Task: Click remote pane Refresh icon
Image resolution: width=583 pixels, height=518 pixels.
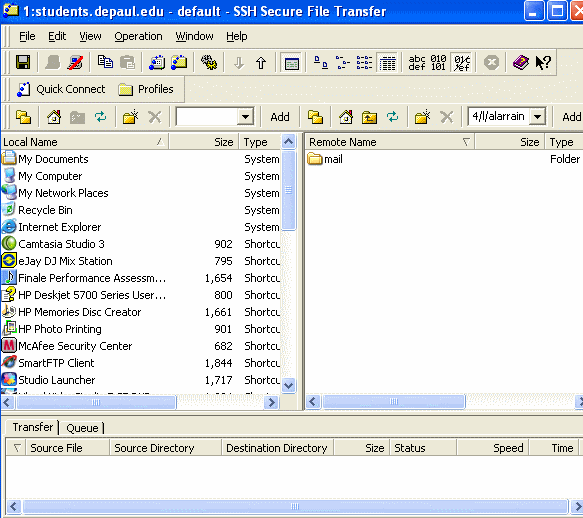Action: (392, 117)
